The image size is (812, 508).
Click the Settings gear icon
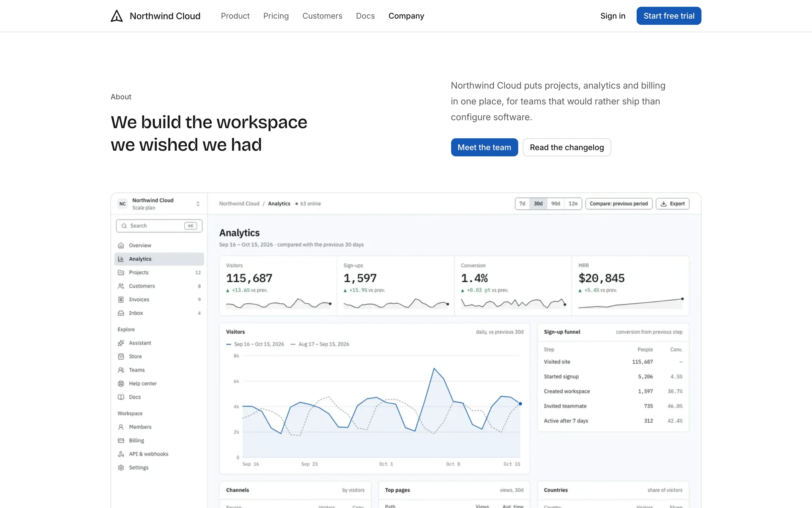click(121, 467)
